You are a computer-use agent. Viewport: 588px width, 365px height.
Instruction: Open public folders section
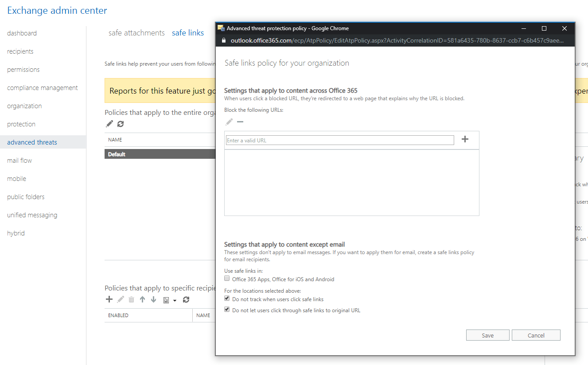click(26, 197)
